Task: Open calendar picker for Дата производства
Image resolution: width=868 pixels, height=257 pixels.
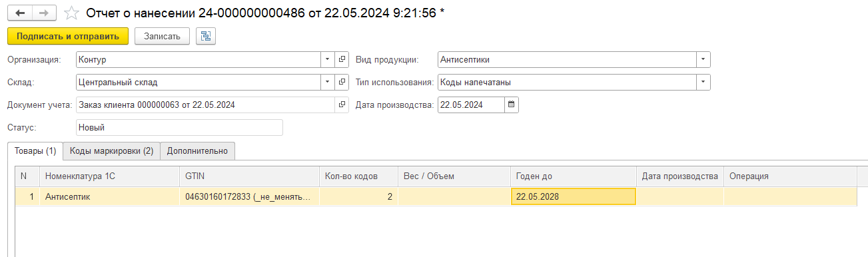Action: [511, 105]
